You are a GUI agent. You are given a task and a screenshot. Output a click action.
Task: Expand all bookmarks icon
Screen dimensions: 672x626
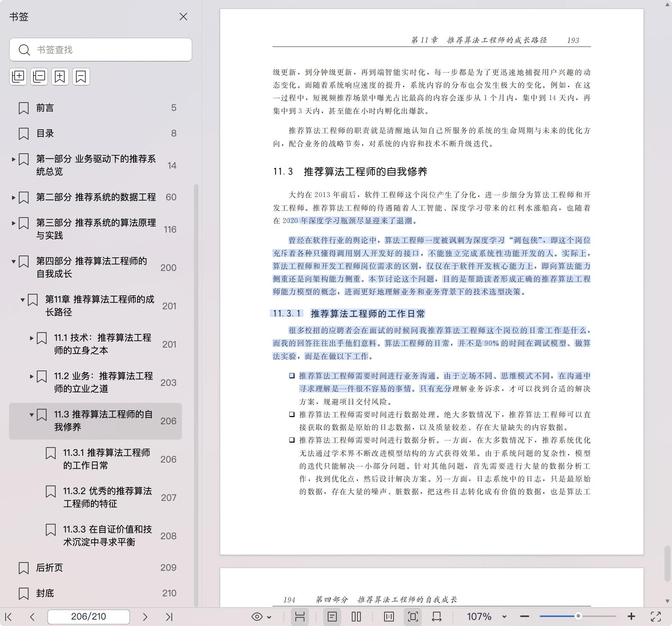[x=18, y=77]
